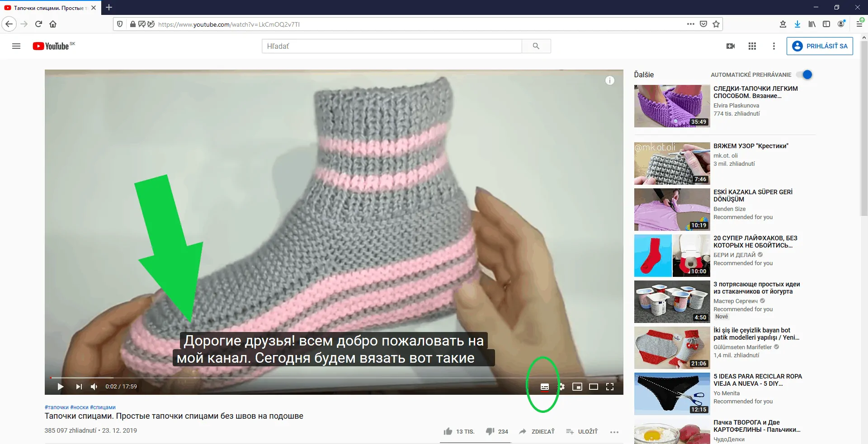Open the YouTube apps grid
Image resolution: width=868 pixels, height=444 pixels.
click(752, 46)
